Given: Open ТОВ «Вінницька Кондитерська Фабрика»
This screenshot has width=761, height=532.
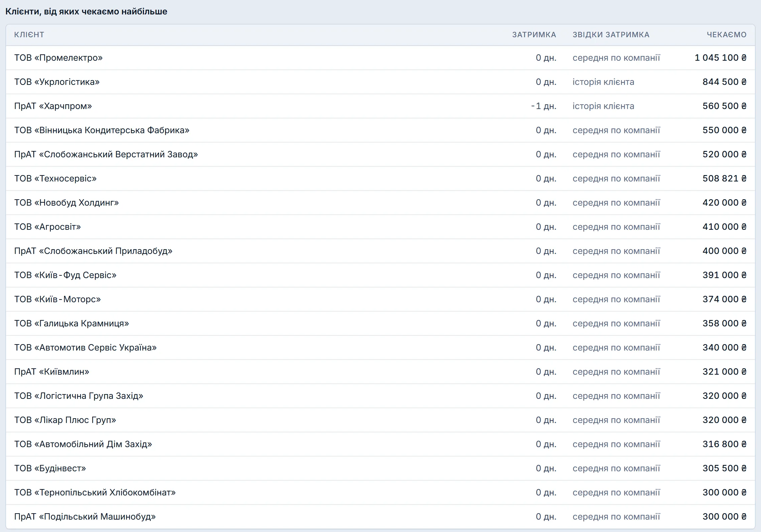Looking at the screenshot, I should tap(102, 130).
